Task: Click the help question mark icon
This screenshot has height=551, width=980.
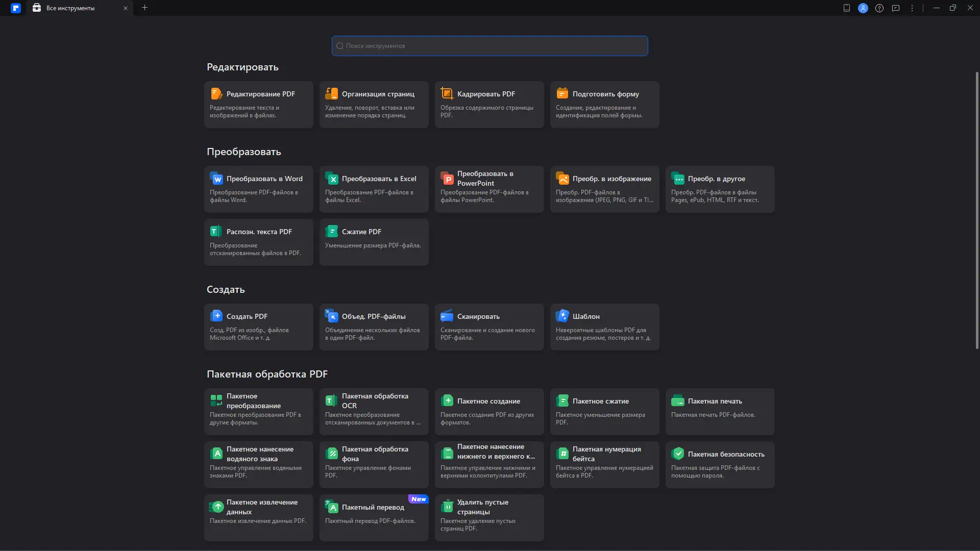Action: [x=879, y=8]
